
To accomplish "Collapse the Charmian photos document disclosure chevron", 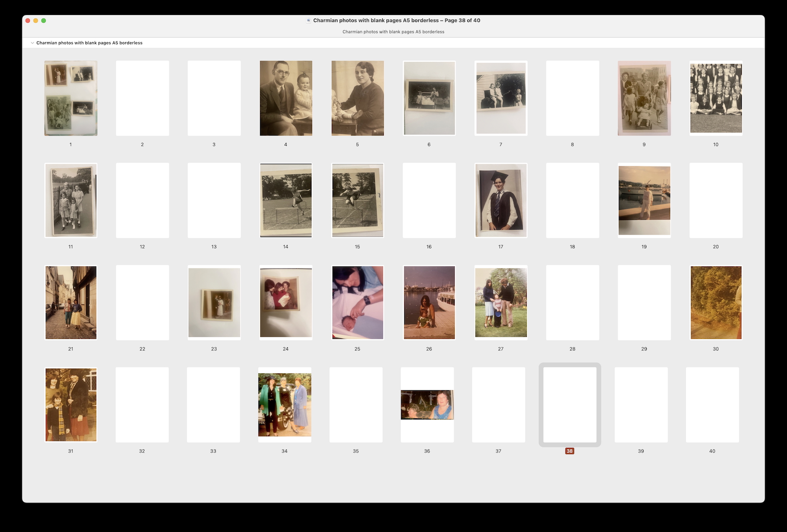I will pyautogui.click(x=32, y=43).
